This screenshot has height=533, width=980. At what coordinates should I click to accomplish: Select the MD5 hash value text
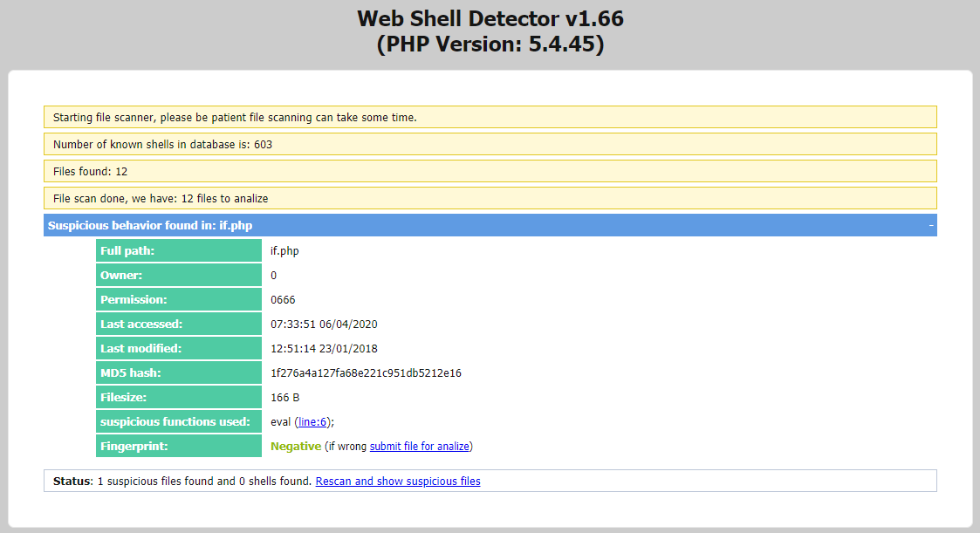(366, 373)
